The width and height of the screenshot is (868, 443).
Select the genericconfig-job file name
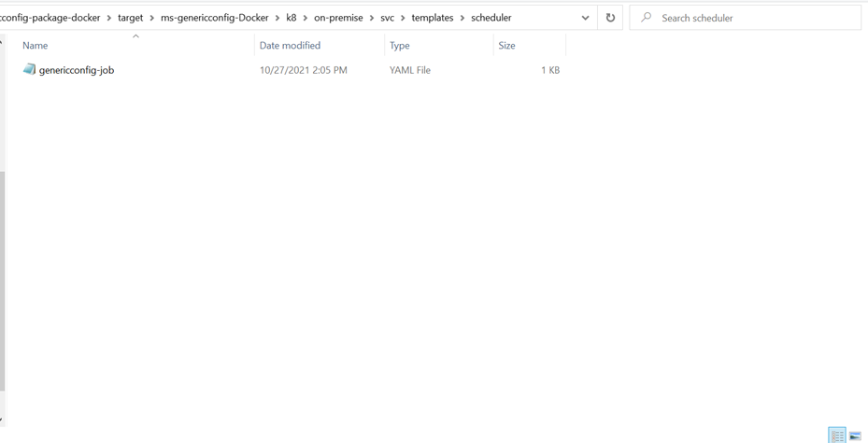[77, 70]
